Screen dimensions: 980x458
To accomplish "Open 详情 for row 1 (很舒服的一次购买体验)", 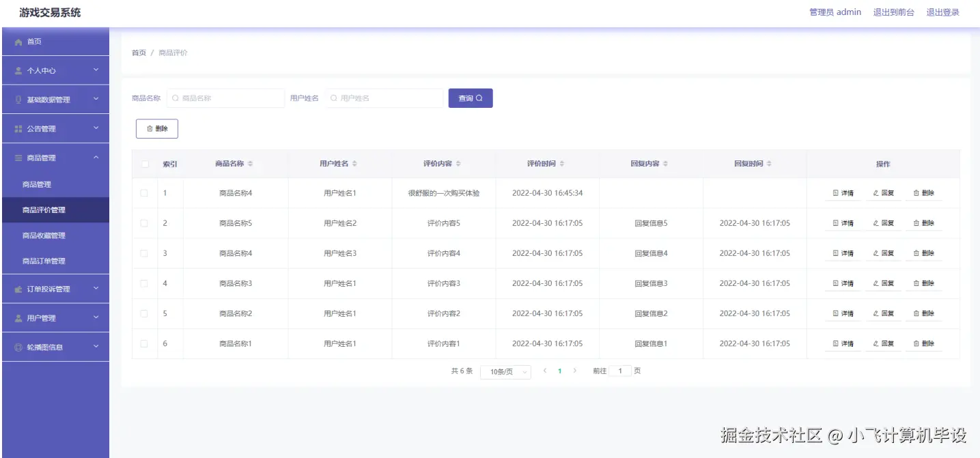I will (843, 193).
